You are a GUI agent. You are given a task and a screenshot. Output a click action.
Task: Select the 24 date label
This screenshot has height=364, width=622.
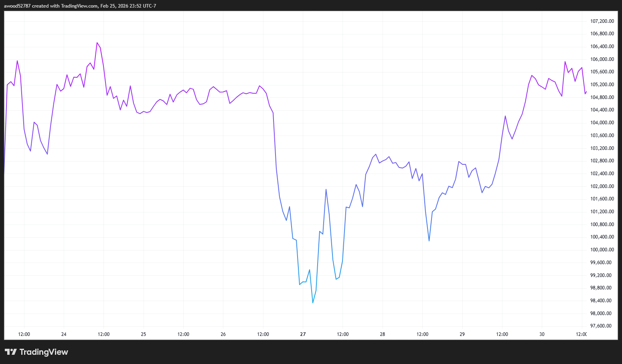64,334
